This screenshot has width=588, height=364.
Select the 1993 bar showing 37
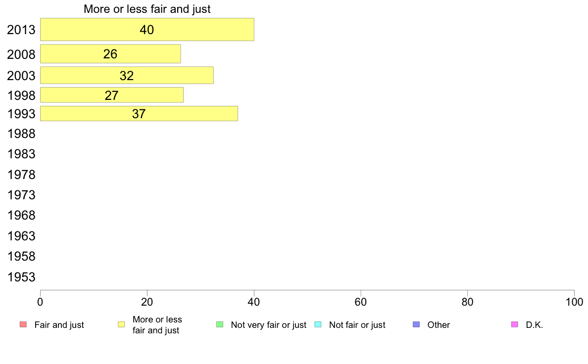click(x=139, y=114)
